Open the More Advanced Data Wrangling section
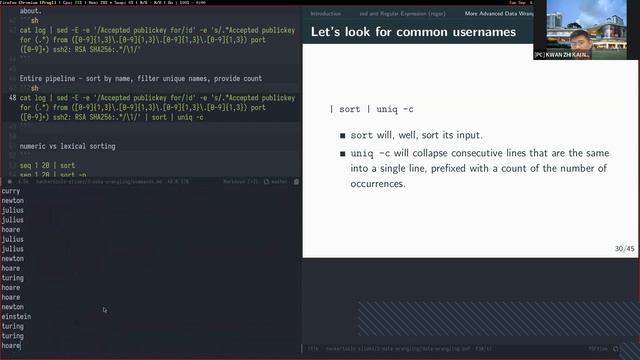 pos(499,13)
